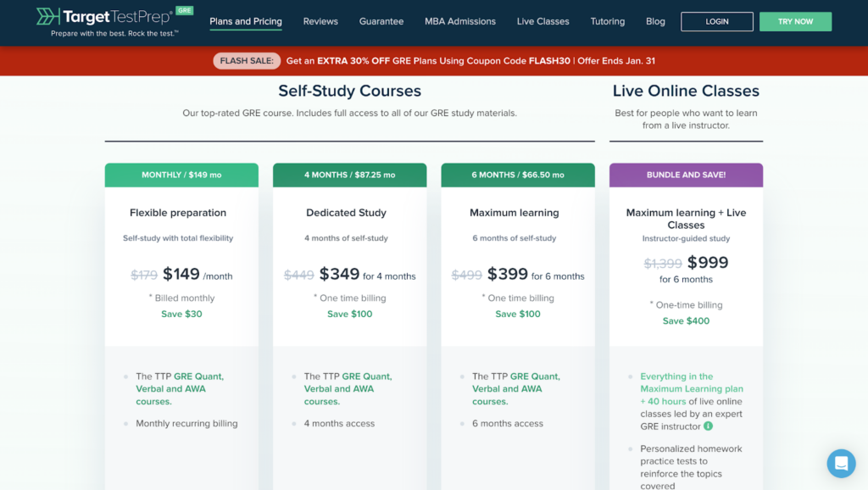Open the Guarantee page
This screenshot has width=868, height=490.
click(x=381, y=21)
